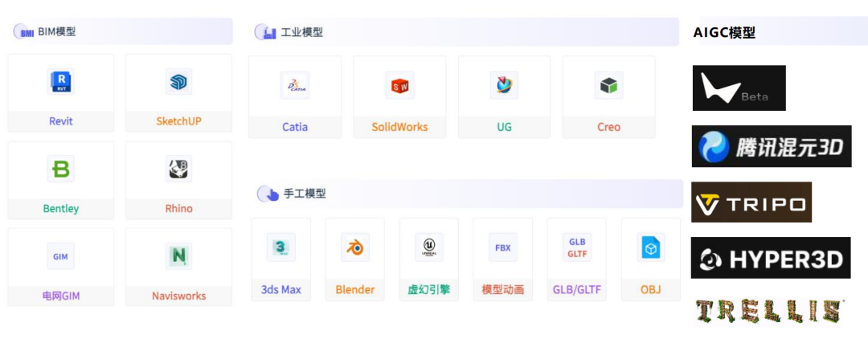Open the Blender logo icon

pos(355,247)
